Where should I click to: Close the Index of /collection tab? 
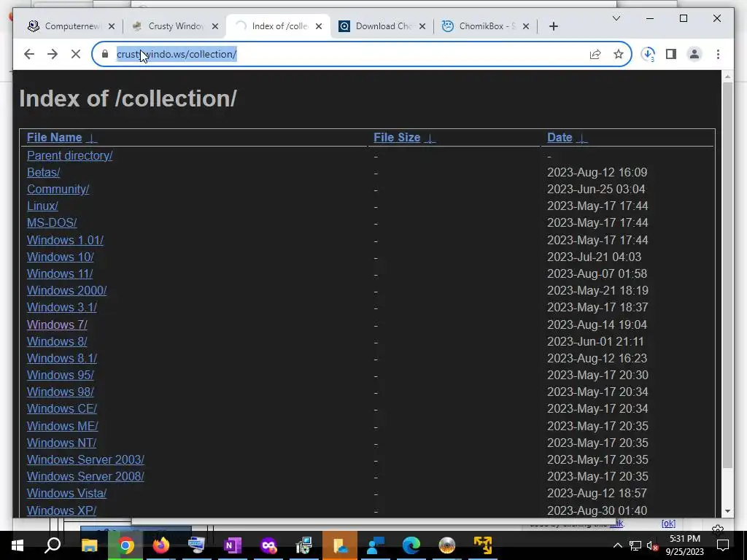pyautogui.click(x=319, y=27)
